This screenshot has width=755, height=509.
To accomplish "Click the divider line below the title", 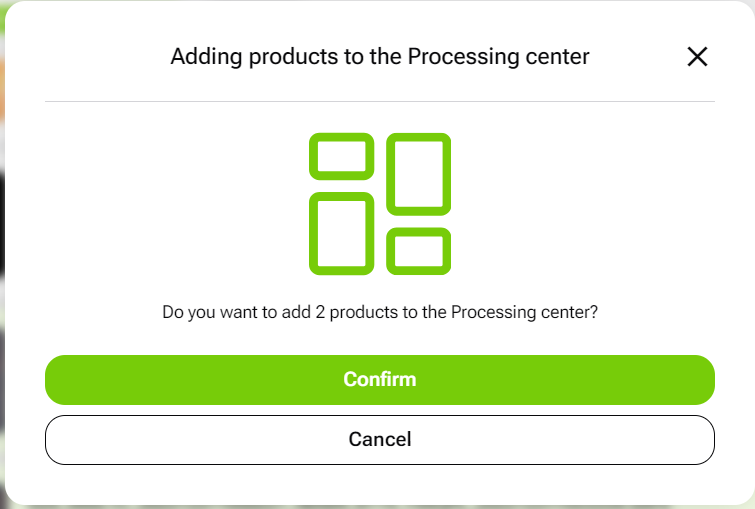I will click(x=379, y=101).
